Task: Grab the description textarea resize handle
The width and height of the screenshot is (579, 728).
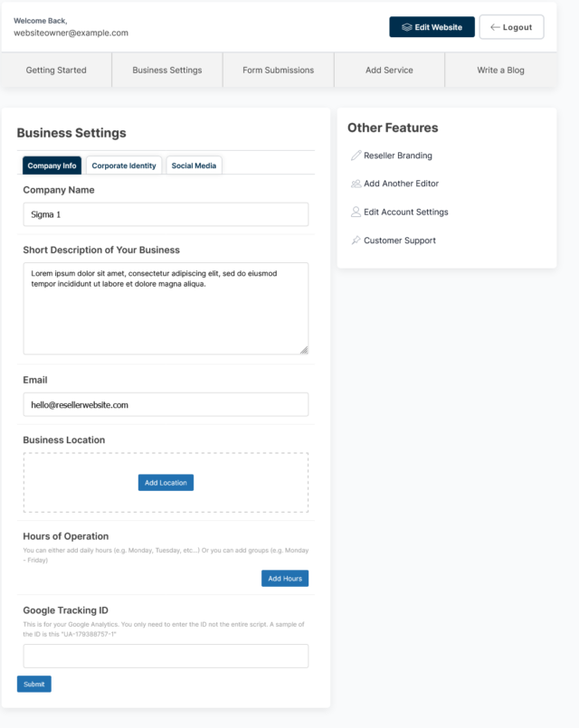Action: click(x=304, y=350)
